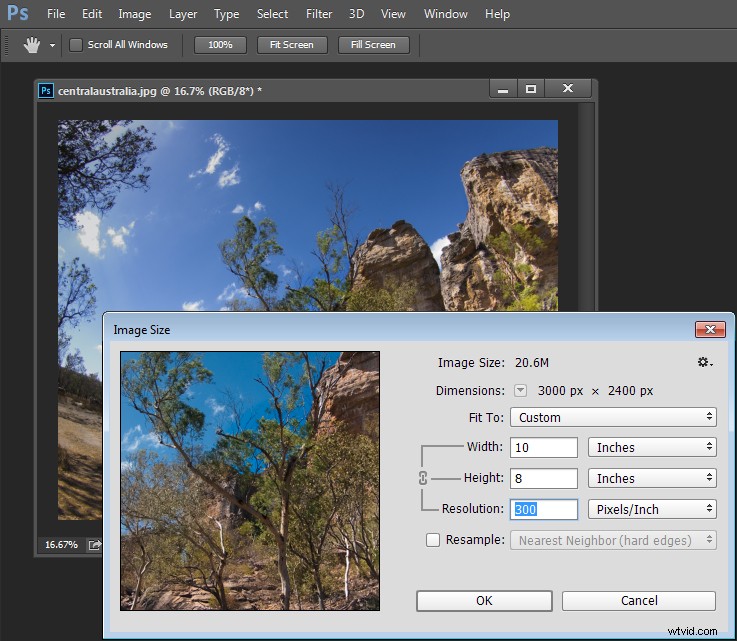The height and width of the screenshot is (641, 737).
Task: Enable the Scroll All Windows checkbox
Action: 76,45
